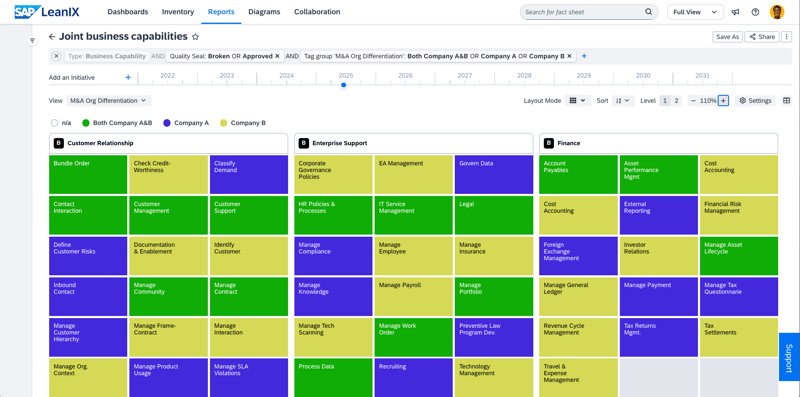800x397 pixels.
Task: Click the Share button
Action: (x=762, y=37)
